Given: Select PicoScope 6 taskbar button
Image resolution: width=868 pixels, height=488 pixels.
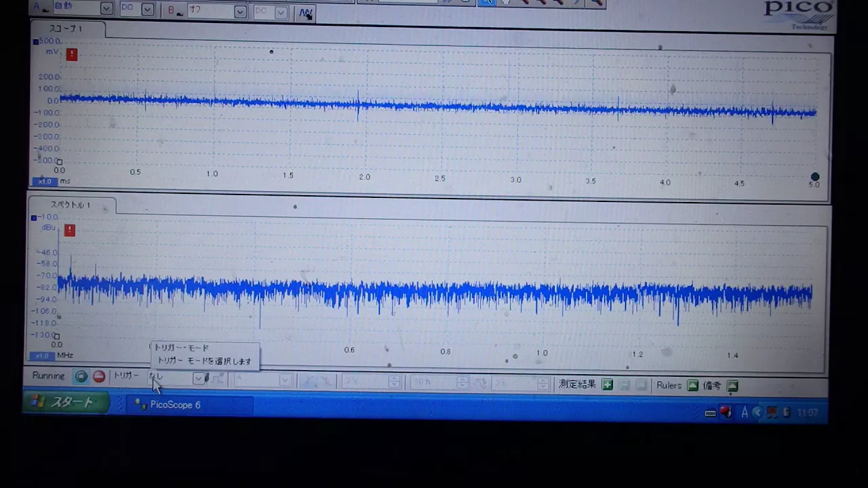Looking at the screenshot, I should 191,405.
